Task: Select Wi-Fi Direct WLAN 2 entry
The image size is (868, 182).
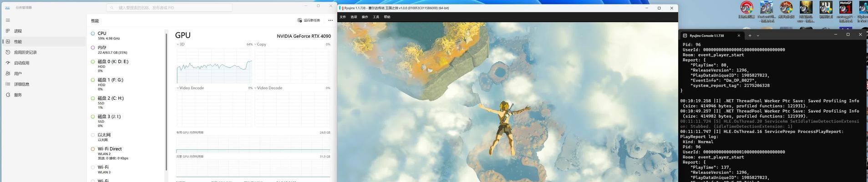Action: point(126,153)
